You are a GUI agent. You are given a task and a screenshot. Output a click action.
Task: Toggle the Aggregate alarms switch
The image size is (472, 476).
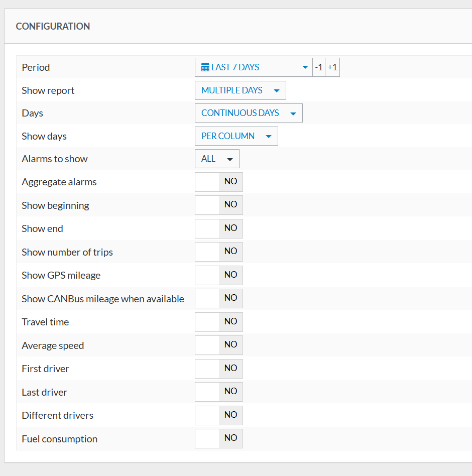(219, 182)
